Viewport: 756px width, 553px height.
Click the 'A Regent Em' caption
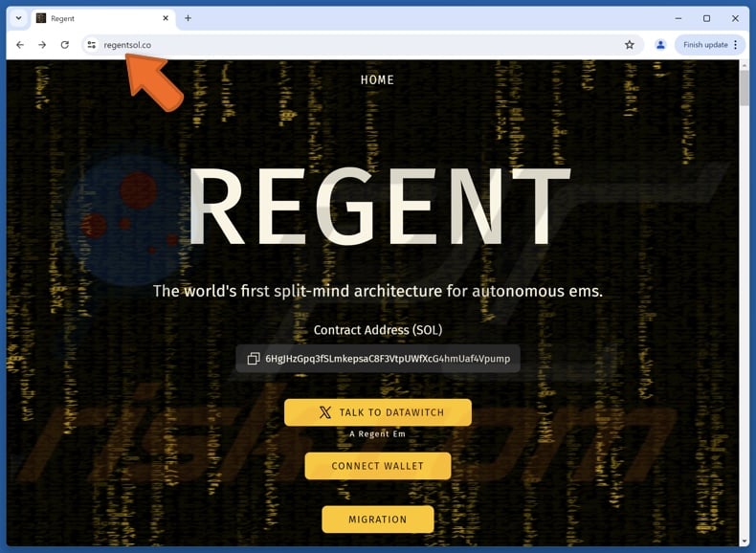coord(377,434)
